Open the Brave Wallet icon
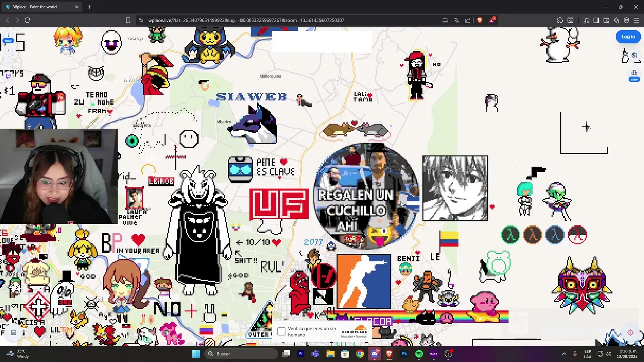This screenshot has height=362, width=644. tap(606, 20)
